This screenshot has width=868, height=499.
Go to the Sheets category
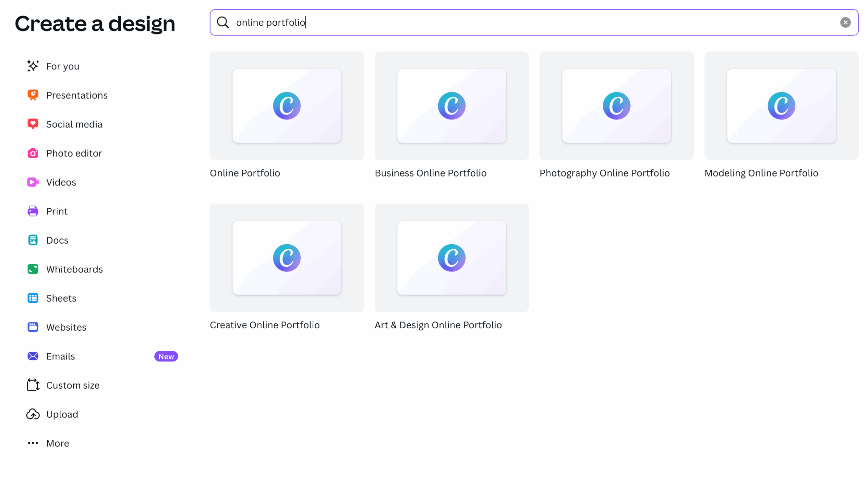coord(61,298)
